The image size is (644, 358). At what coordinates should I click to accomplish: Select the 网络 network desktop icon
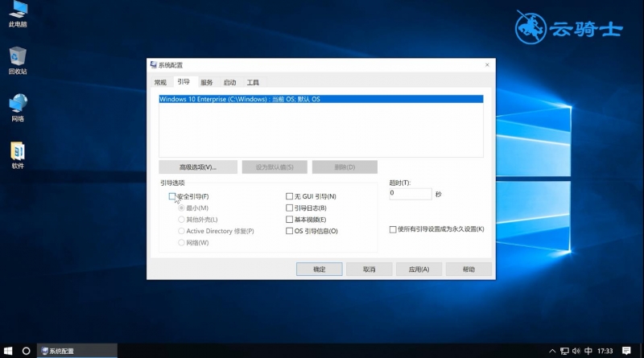(18, 108)
